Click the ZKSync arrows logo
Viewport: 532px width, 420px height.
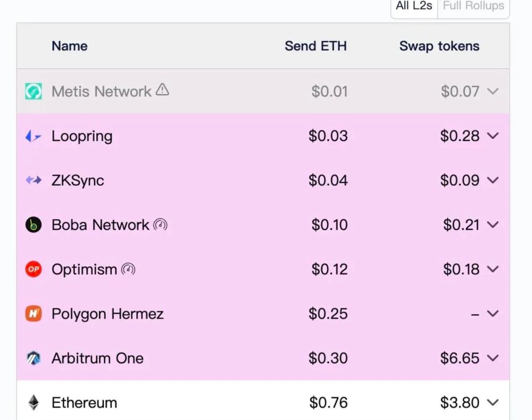click(33, 180)
